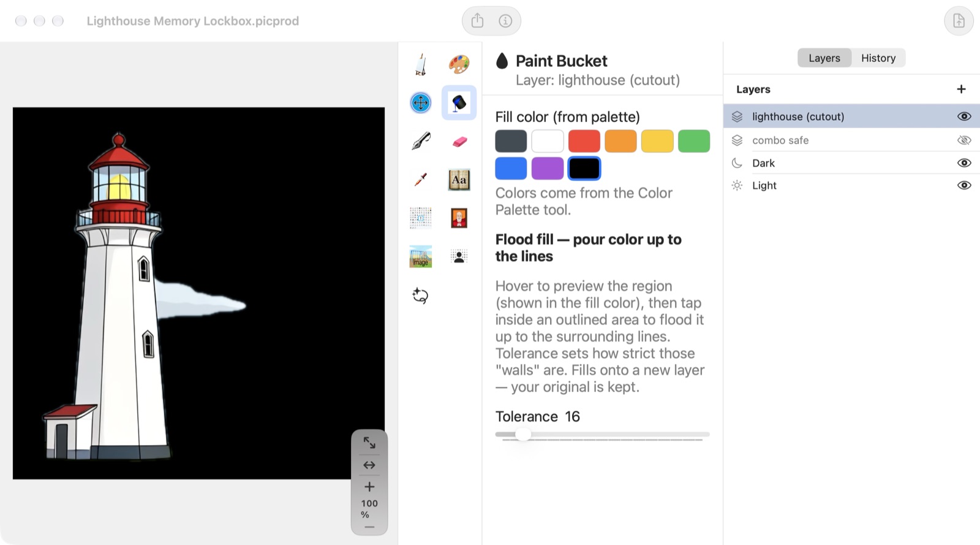This screenshot has width=980, height=545.
Task: Select the person cutout tool
Action: (x=459, y=256)
